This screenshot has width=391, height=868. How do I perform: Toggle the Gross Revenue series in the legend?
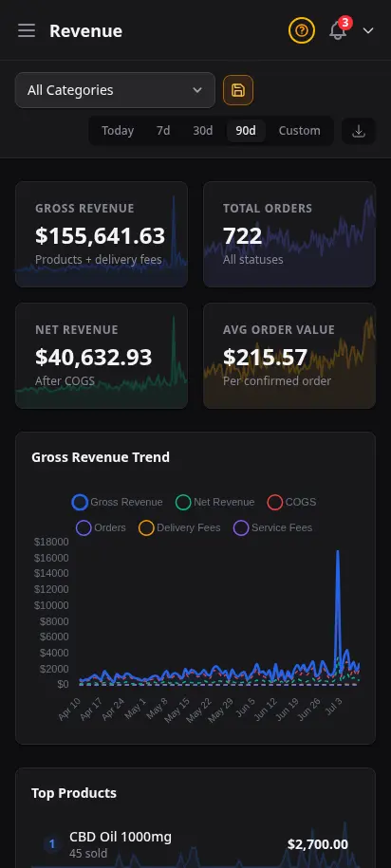coord(117,502)
